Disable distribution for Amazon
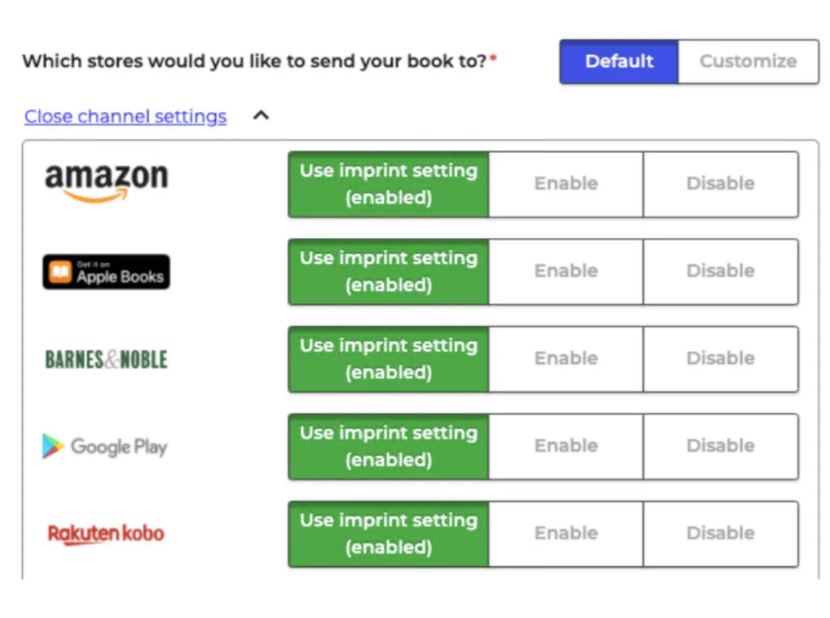Image resolution: width=830 pixels, height=618 pixels. click(x=720, y=184)
